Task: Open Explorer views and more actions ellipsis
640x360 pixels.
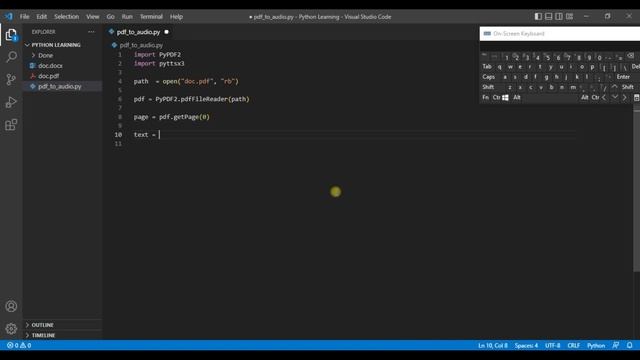Action: 91,32
